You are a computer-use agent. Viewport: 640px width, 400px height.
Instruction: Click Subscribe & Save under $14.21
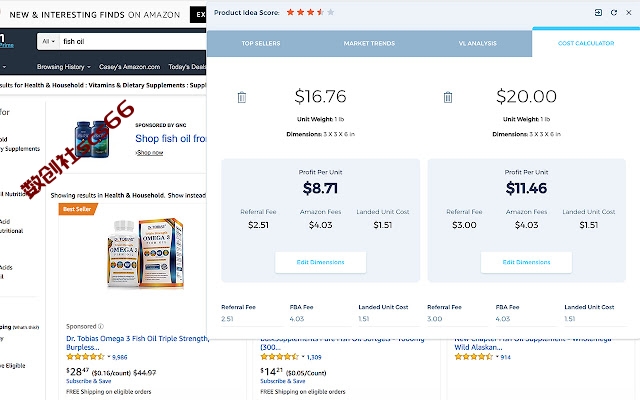283,381
